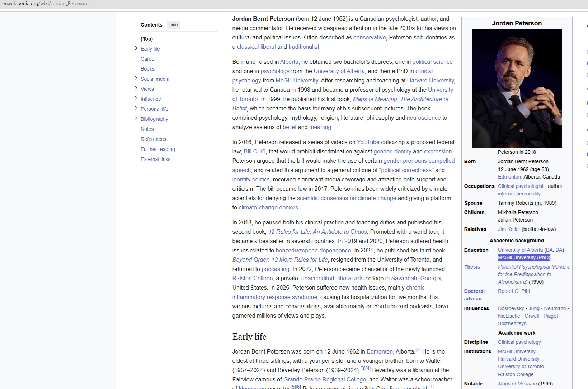Follow the Orwell link under Influences
Screen dimensions: 588x389
tap(532, 316)
